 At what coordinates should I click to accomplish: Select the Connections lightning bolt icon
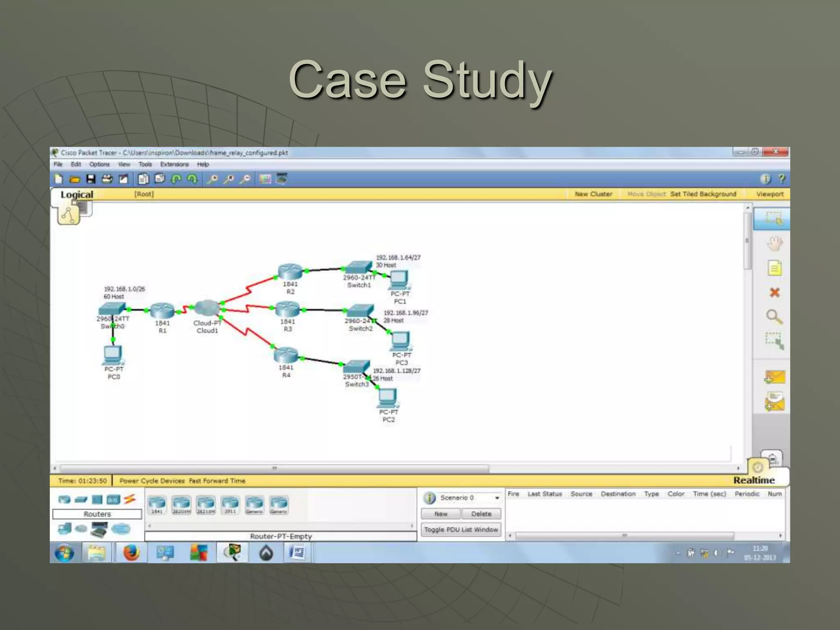coord(130,499)
